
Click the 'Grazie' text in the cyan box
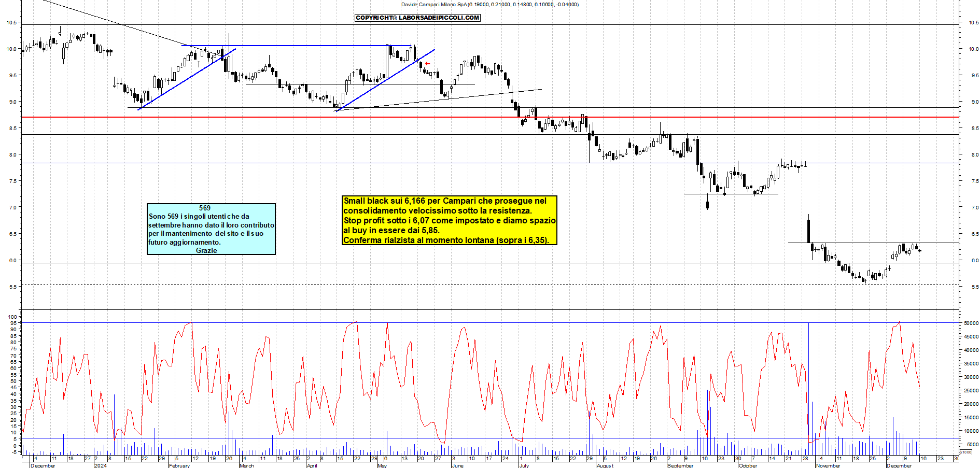[x=206, y=250]
